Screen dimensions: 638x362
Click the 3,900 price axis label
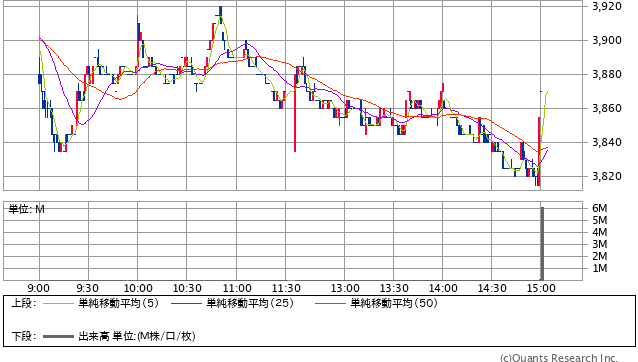tap(607, 40)
